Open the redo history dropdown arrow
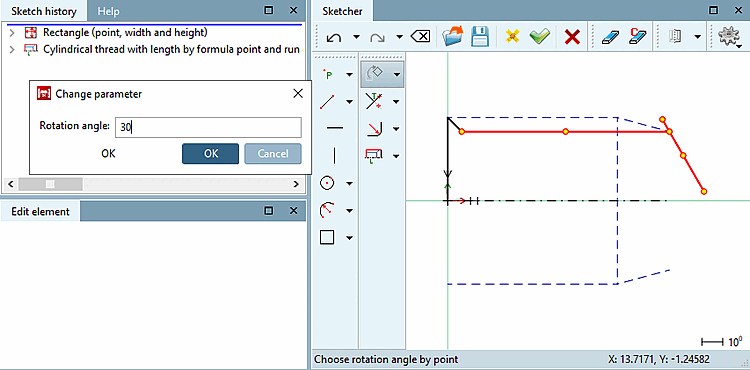 point(399,37)
